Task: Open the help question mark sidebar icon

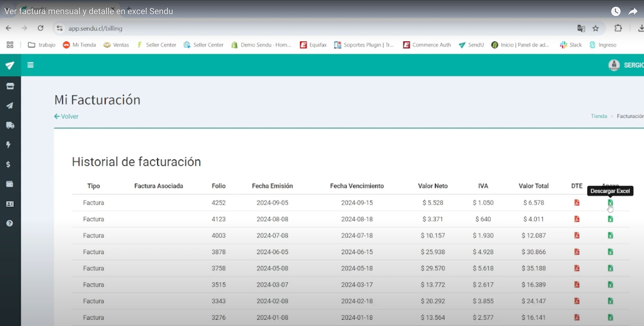Action: [x=10, y=223]
